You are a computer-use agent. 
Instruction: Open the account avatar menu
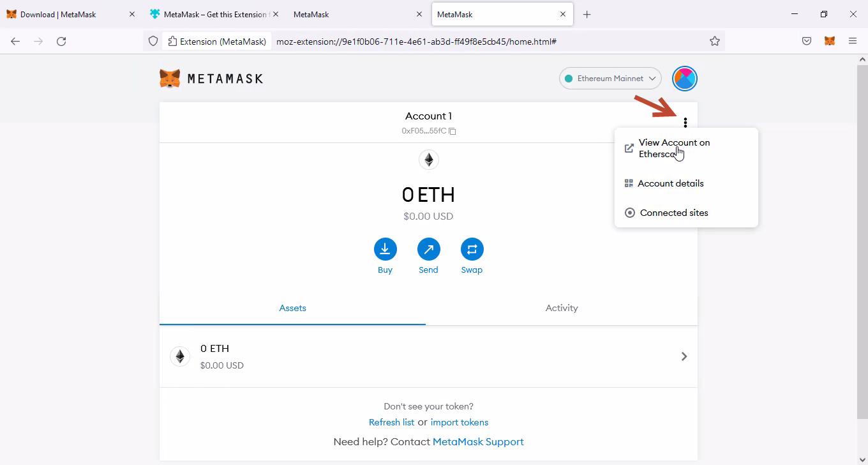684,79
